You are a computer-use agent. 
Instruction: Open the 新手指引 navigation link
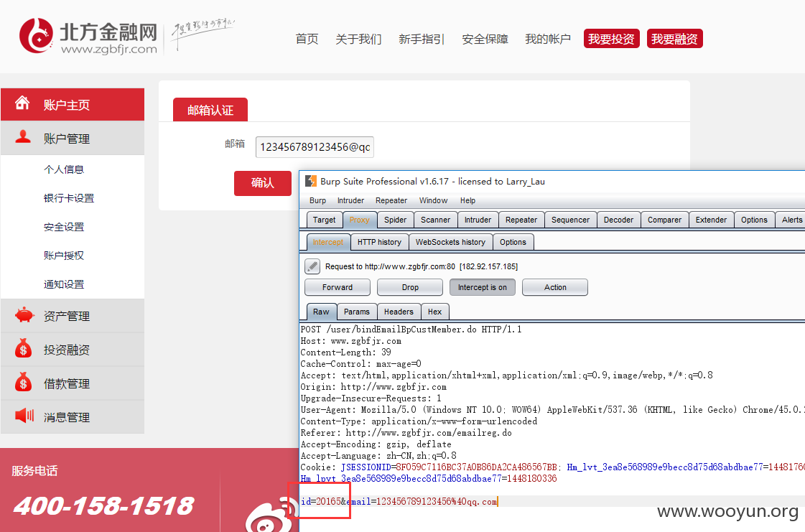[x=422, y=39]
